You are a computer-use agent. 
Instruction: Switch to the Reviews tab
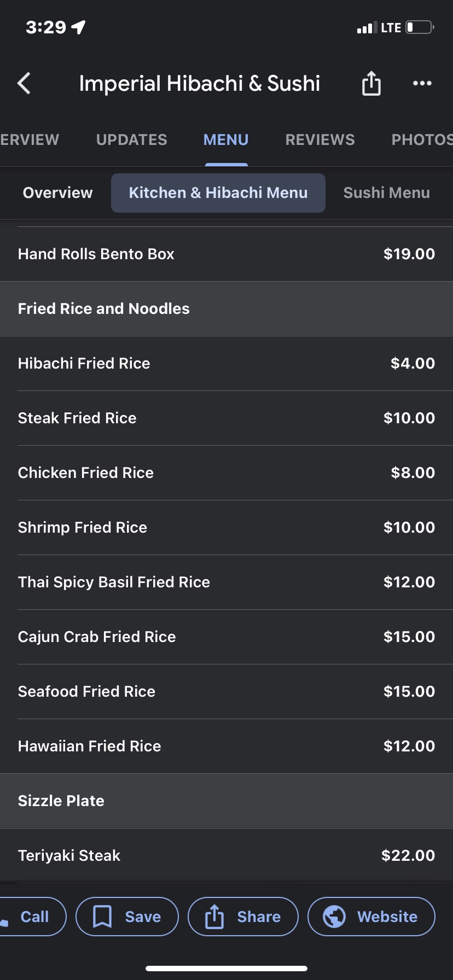point(320,140)
